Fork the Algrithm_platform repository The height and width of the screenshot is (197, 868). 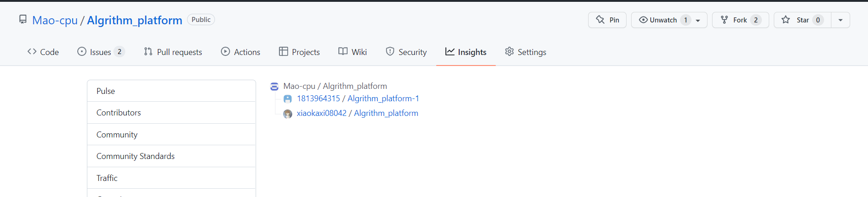(x=740, y=20)
